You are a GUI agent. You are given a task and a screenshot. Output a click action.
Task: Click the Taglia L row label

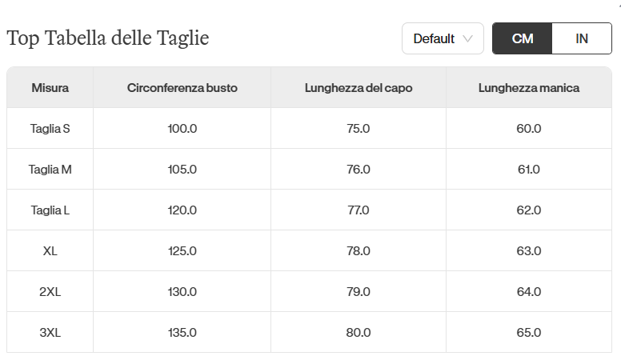coord(50,210)
